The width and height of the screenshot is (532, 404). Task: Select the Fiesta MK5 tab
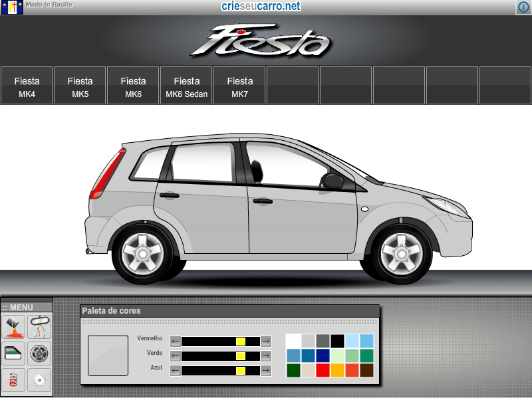click(80, 86)
